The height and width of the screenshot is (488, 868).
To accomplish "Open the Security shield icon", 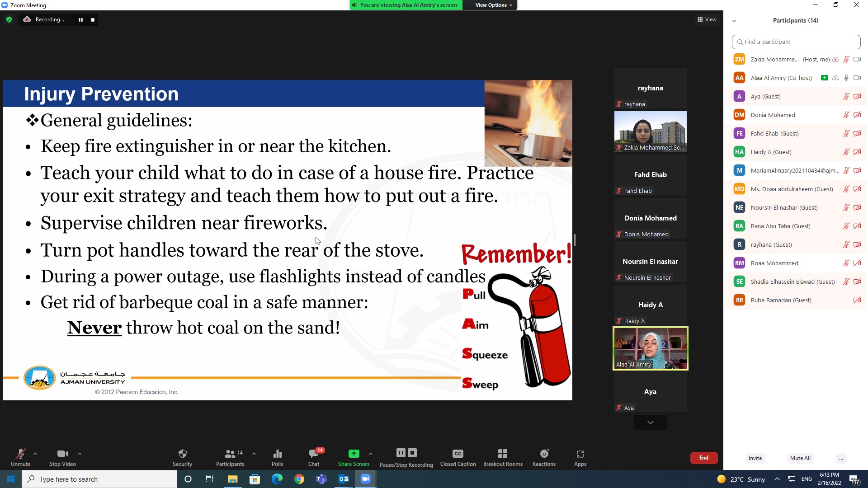I will click(x=182, y=457).
